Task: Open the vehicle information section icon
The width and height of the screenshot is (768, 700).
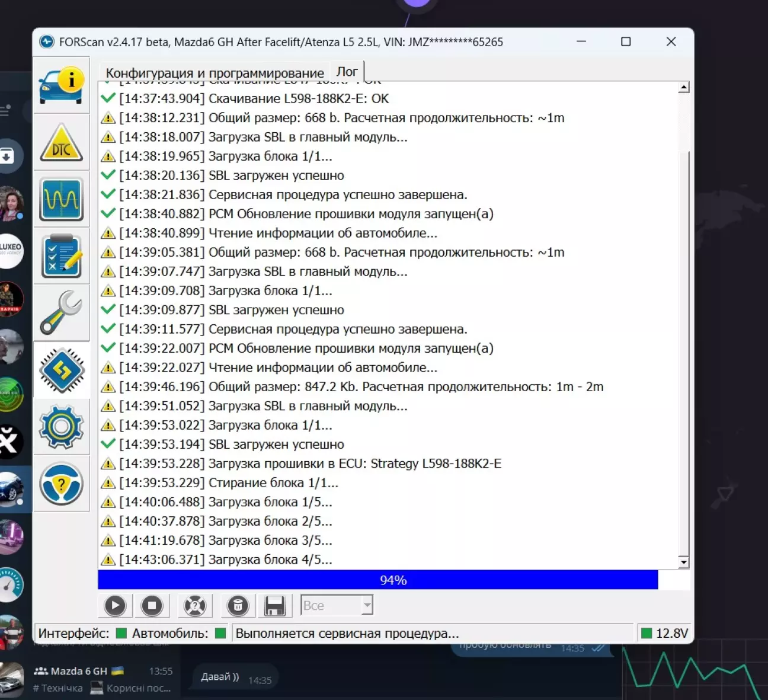Action: pyautogui.click(x=62, y=85)
